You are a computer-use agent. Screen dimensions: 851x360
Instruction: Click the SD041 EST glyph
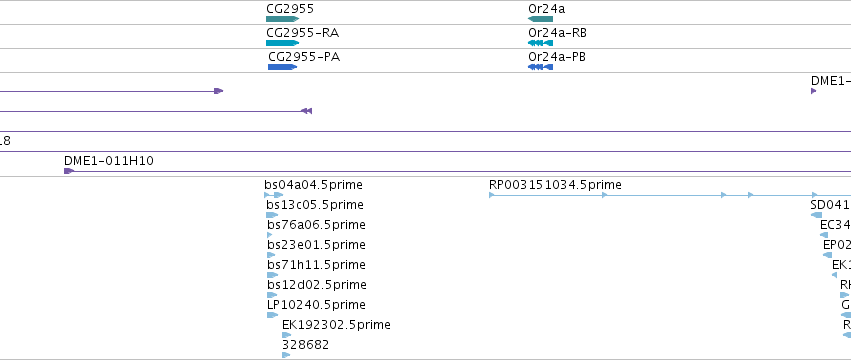pyautogui.click(x=816, y=215)
